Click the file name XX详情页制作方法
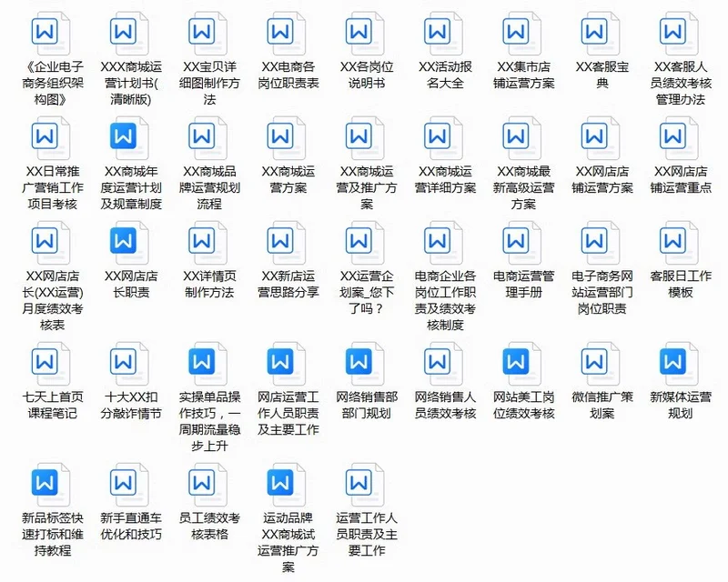728x582 pixels. tap(209, 285)
